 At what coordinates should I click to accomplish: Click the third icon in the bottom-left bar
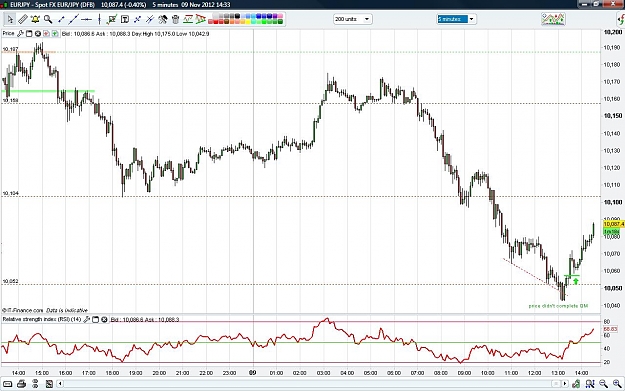point(35,384)
